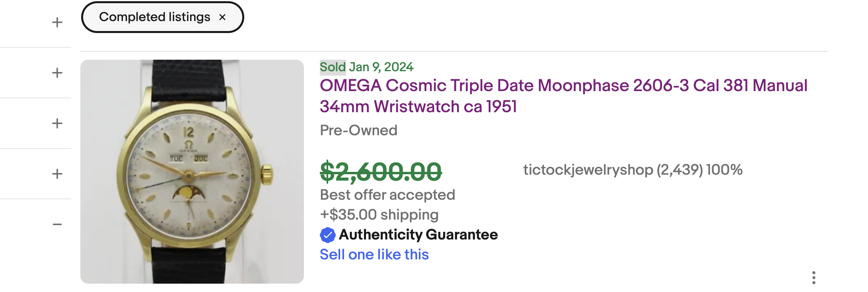Click the Pre-Owned condition label
868x292 pixels.
click(x=358, y=130)
